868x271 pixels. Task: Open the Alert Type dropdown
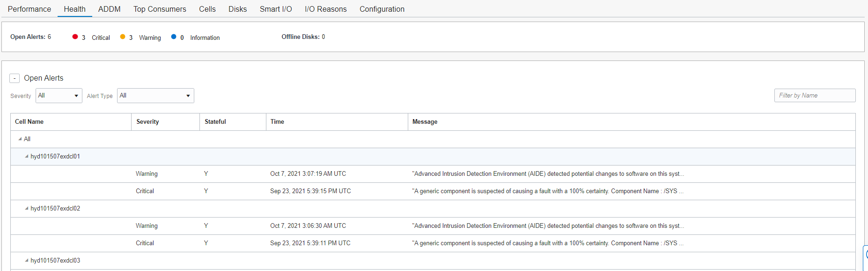tap(155, 96)
